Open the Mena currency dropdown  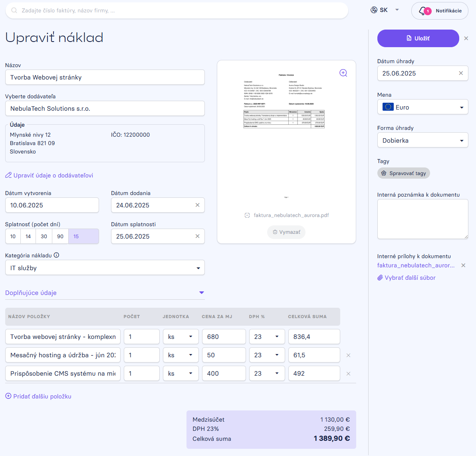[x=422, y=107]
